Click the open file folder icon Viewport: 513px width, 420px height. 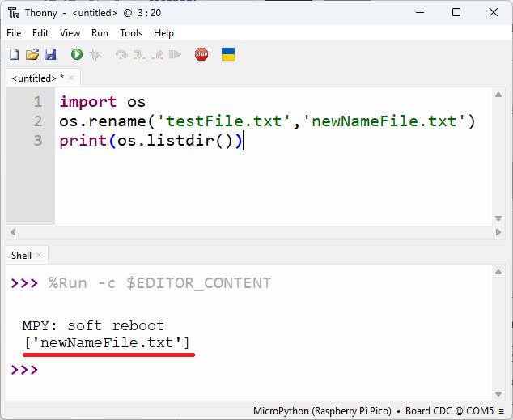tap(32, 54)
